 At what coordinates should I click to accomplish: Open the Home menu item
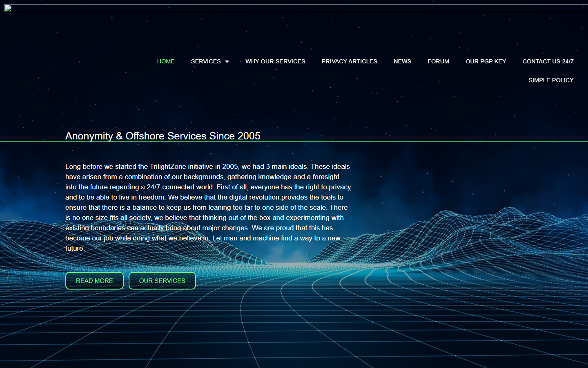(x=165, y=61)
